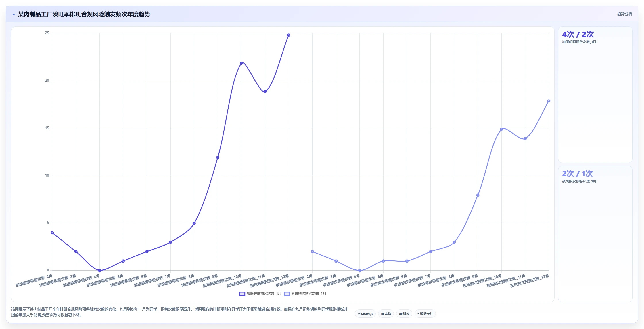The height and width of the screenshot is (329, 644).
Task: Click the 夜班频次预警次数_5月 data point
Action: click(383, 261)
